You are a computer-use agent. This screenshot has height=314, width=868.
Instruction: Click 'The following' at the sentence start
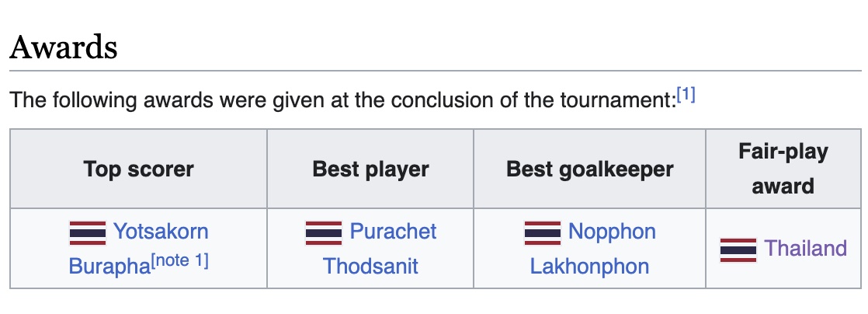coord(75,100)
